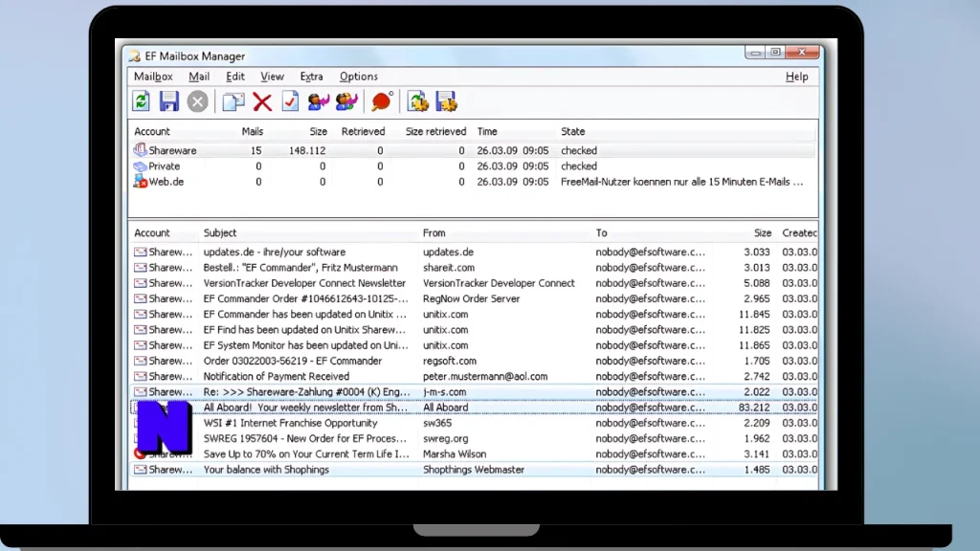
Task: Click the 148.112 size value for Shareware
Action: tap(307, 150)
